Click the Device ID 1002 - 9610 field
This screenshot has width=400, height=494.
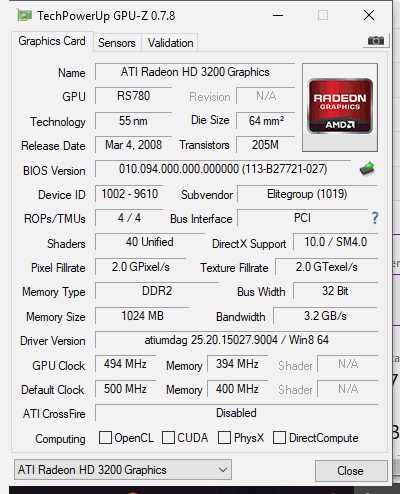pyautogui.click(x=129, y=194)
